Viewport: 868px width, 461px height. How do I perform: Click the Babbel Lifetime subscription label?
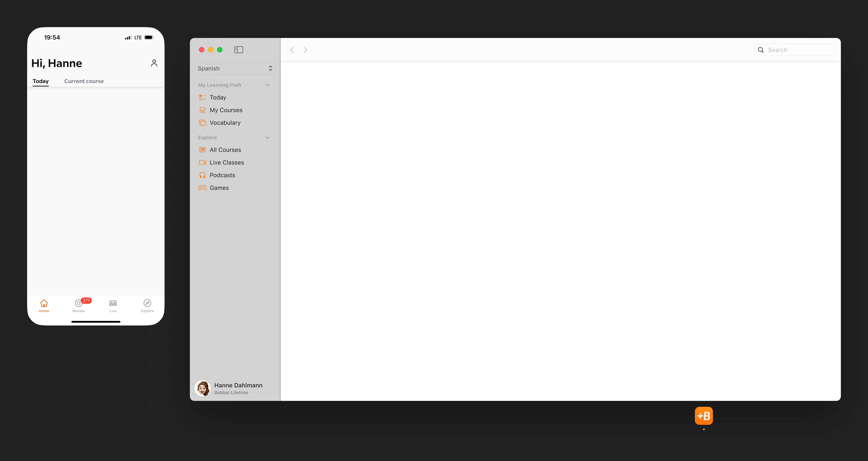point(231,393)
